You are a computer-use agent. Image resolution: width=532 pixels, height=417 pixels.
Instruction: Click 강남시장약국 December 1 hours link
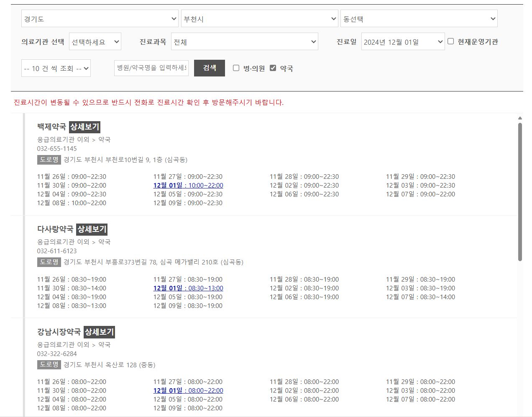point(188,390)
